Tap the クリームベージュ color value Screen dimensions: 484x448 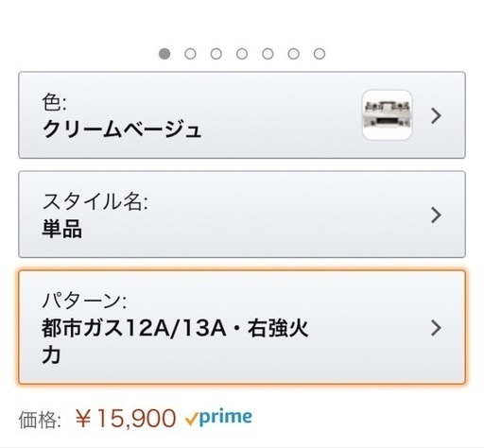(122, 129)
